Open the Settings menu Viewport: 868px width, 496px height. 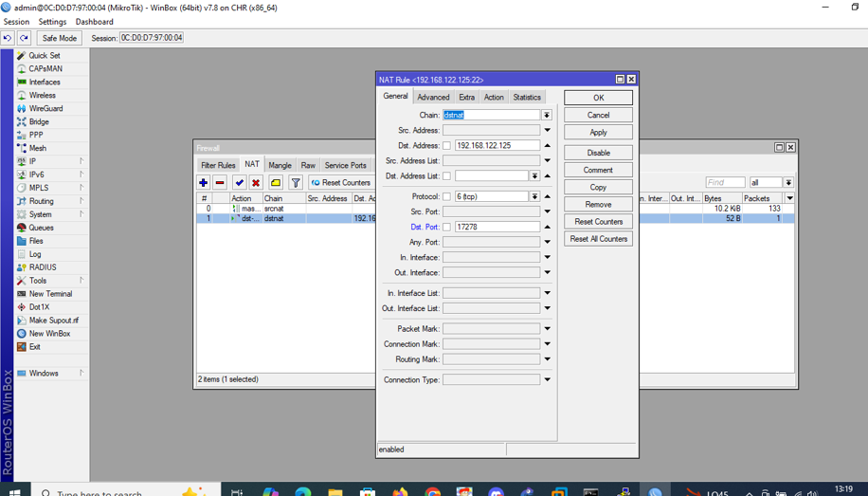(x=52, y=22)
